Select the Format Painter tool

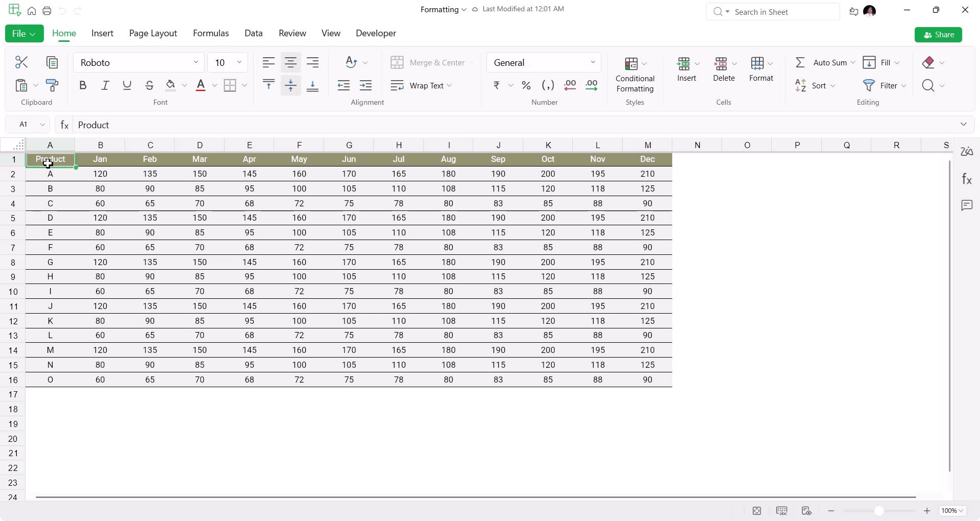(52, 85)
